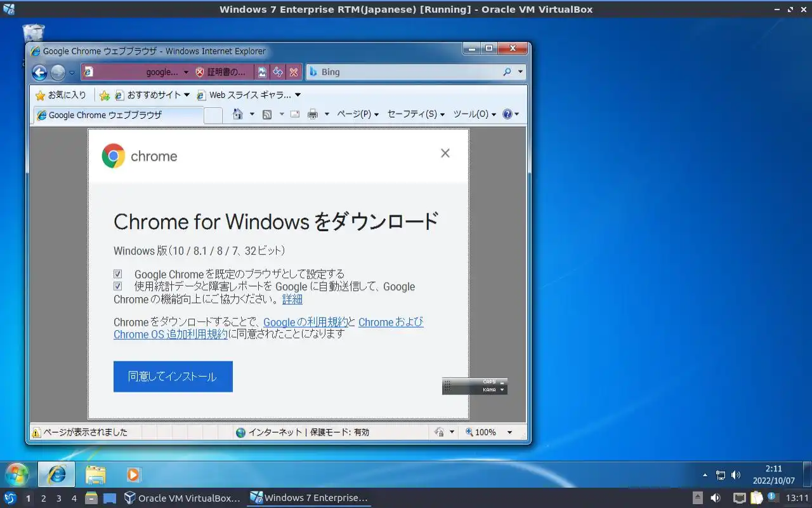
Task: Expand the print options dropdown arrow
Action: (x=327, y=114)
